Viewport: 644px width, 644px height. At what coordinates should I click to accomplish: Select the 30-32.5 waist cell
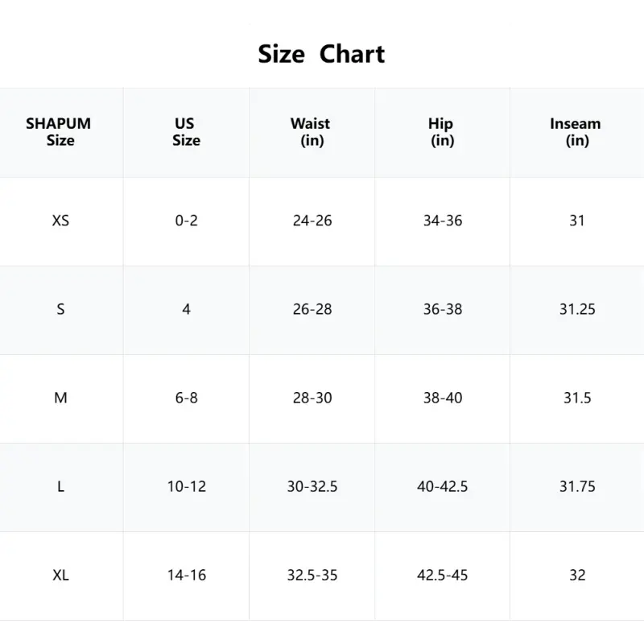[312, 486]
